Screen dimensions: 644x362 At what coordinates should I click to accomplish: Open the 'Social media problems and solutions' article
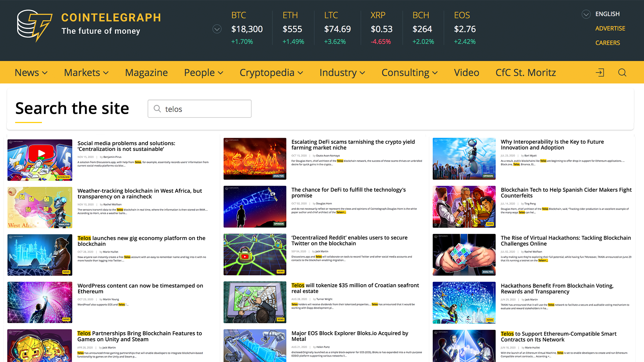tap(126, 146)
